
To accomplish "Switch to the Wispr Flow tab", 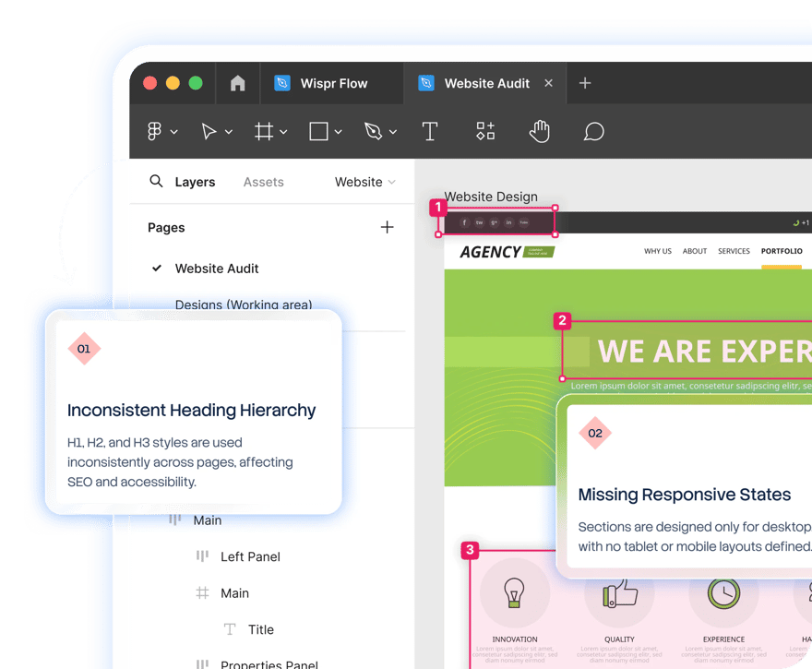I will (332, 83).
